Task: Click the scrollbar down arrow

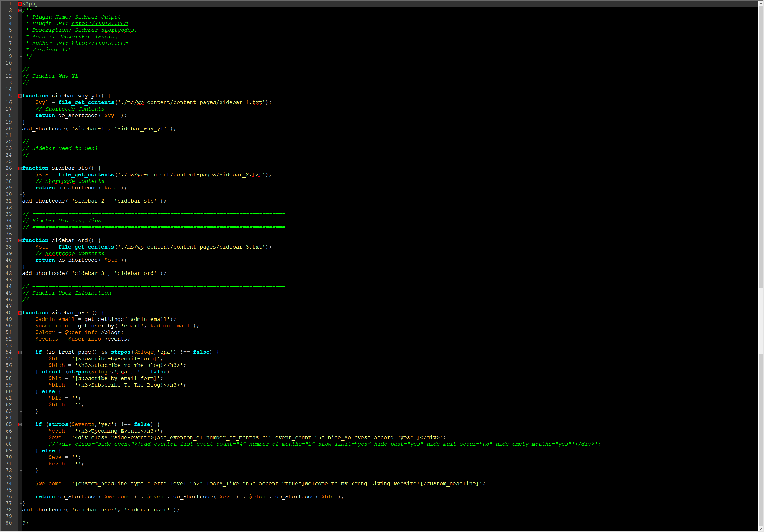Action: tap(761, 529)
